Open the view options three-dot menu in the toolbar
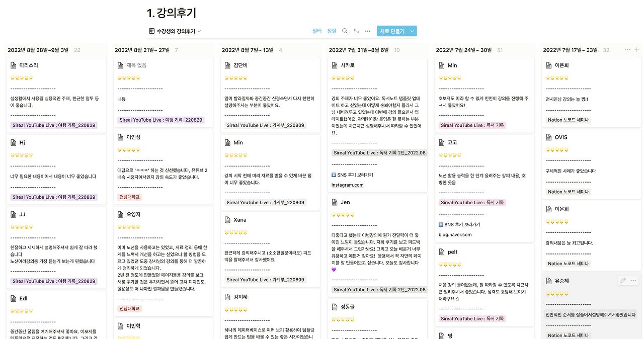644x339 pixels. 368,31
